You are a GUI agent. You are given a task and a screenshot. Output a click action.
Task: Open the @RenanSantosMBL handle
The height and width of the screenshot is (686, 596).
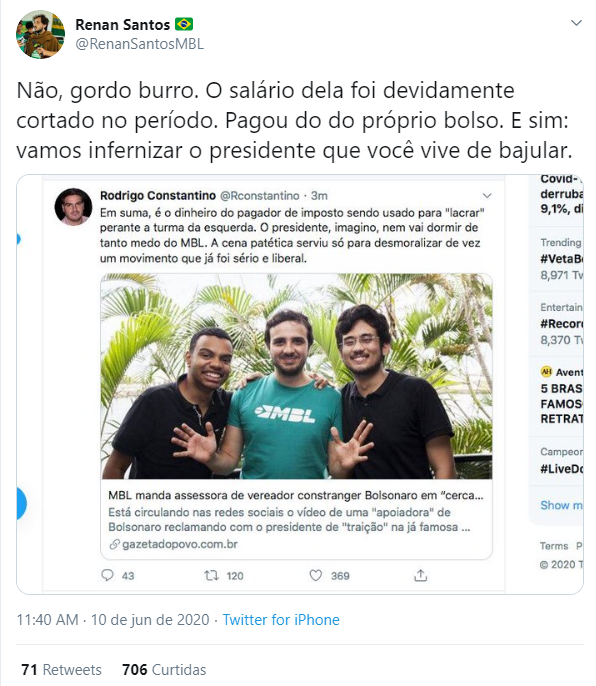coord(140,44)
